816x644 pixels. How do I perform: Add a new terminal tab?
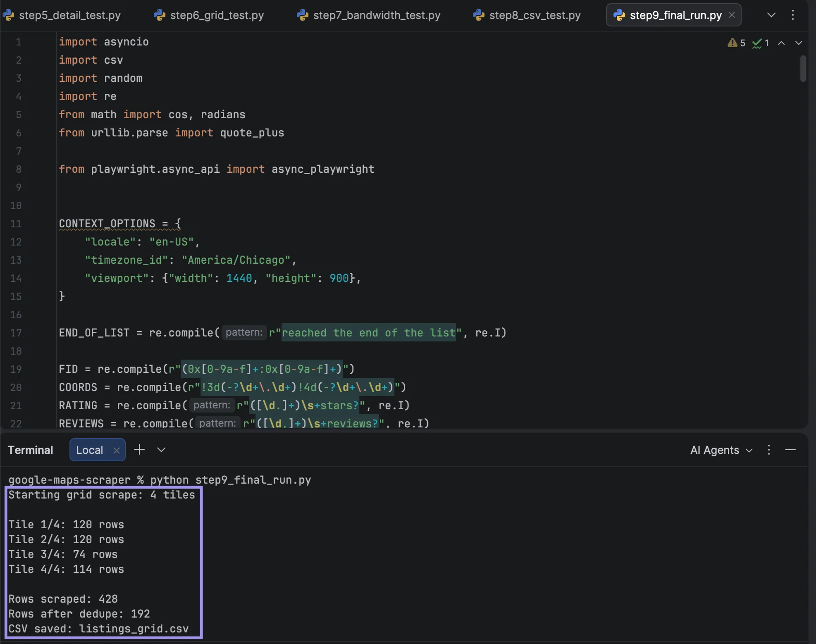point(139,449)
